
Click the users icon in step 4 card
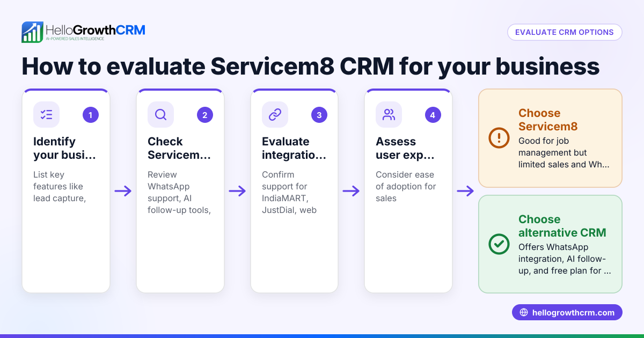coord(389,114)
